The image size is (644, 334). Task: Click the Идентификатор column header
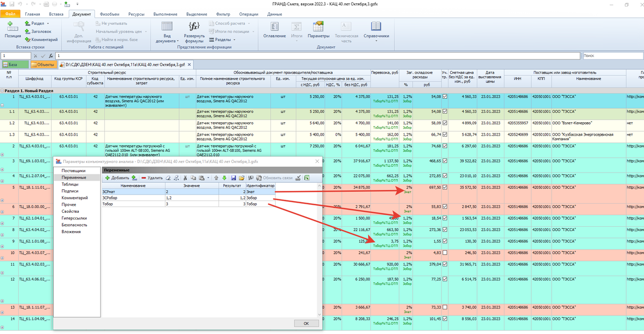point(260,185)
